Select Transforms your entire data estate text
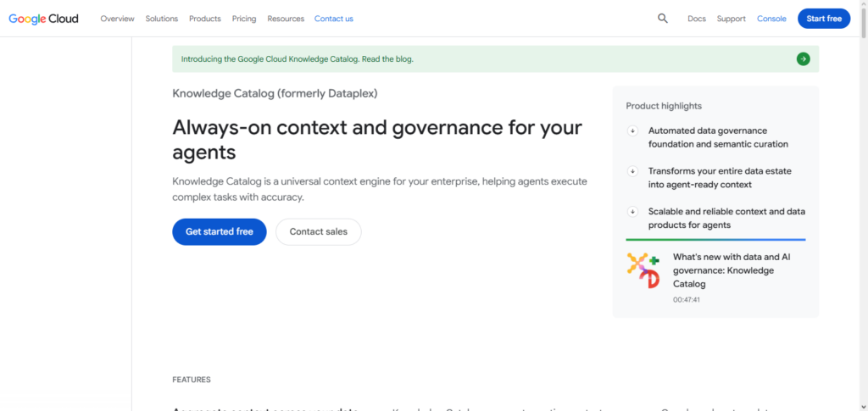The width and height of the screenshot is (868, 411). [721, 178]
